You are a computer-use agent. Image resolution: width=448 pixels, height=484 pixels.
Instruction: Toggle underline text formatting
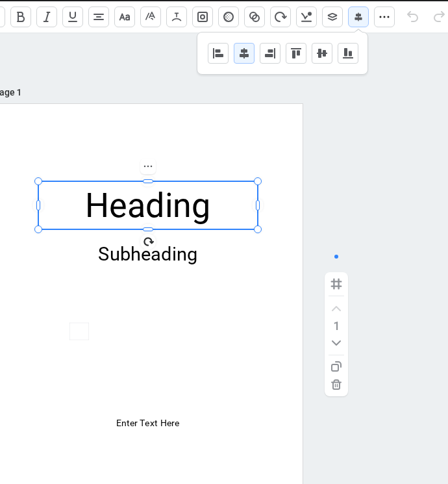coord(73,17)
